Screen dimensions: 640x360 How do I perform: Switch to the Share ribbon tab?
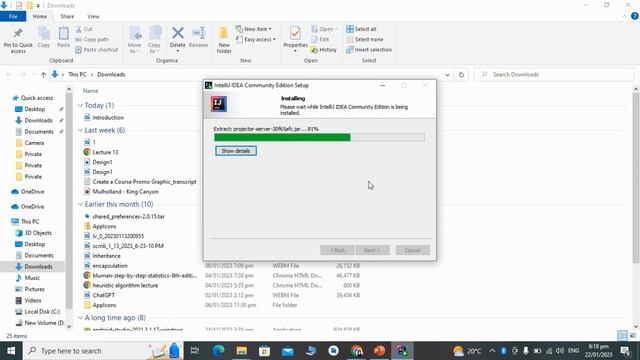[x=67, y=16]
